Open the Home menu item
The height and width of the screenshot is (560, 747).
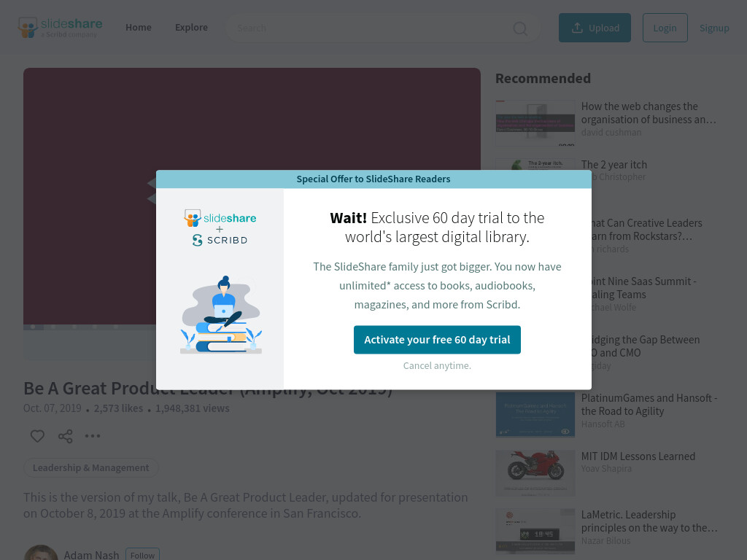(x=138, y=27)
